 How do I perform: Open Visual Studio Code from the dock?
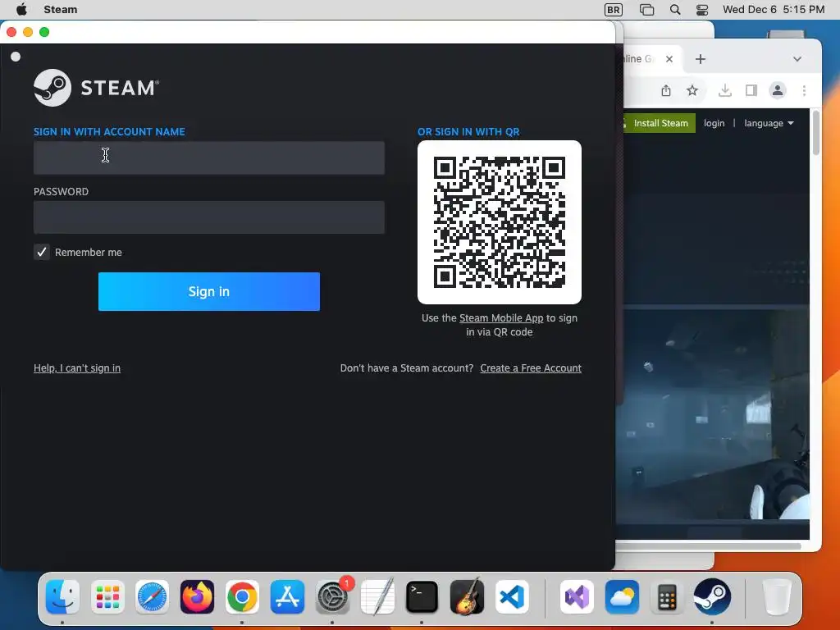pyautogui.click(x=512, y=597)
